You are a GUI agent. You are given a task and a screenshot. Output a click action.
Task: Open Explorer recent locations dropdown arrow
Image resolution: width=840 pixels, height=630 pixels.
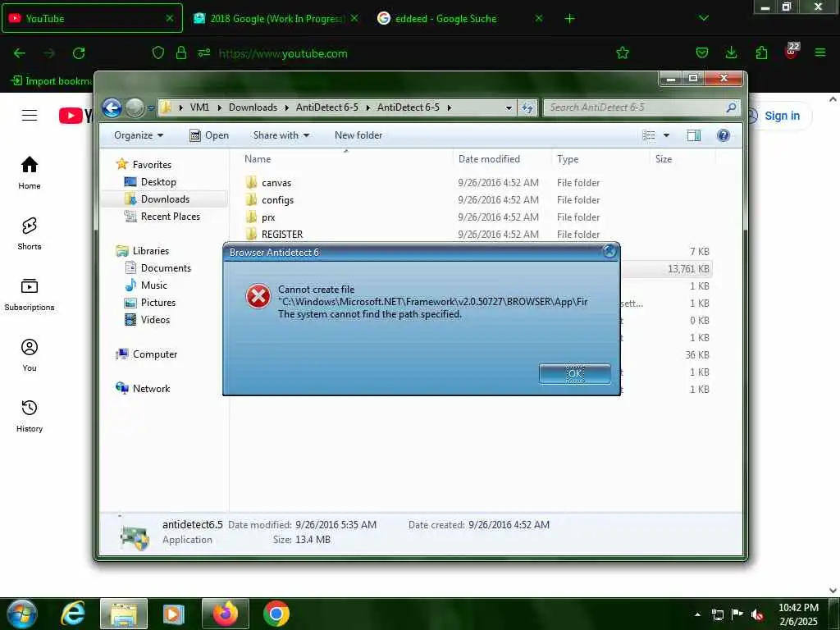click(151, 108)
